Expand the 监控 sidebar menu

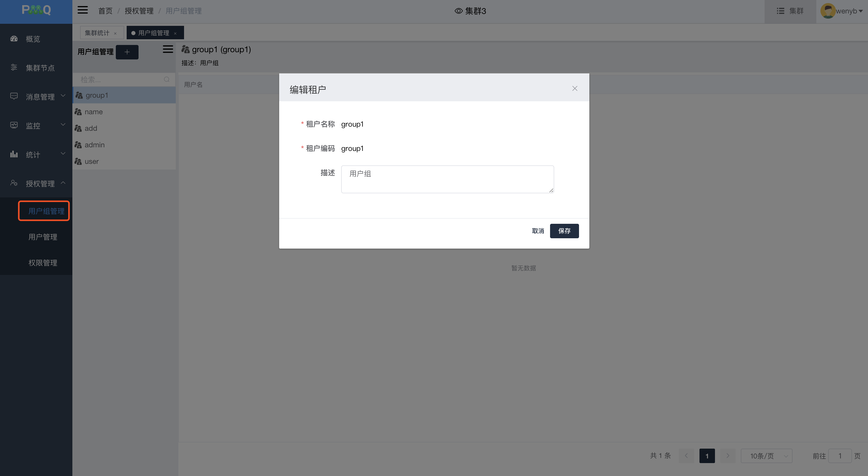[33, 126]
